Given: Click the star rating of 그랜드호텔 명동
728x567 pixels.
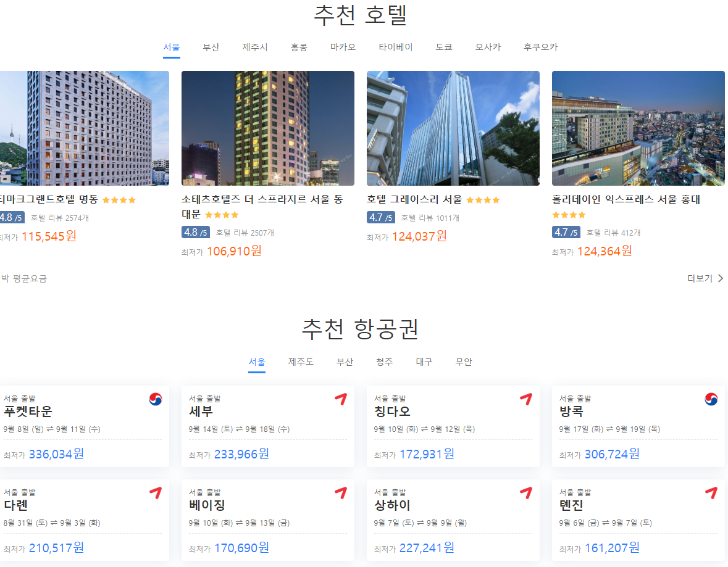Looking at the screenshot, I should [119, 200].
